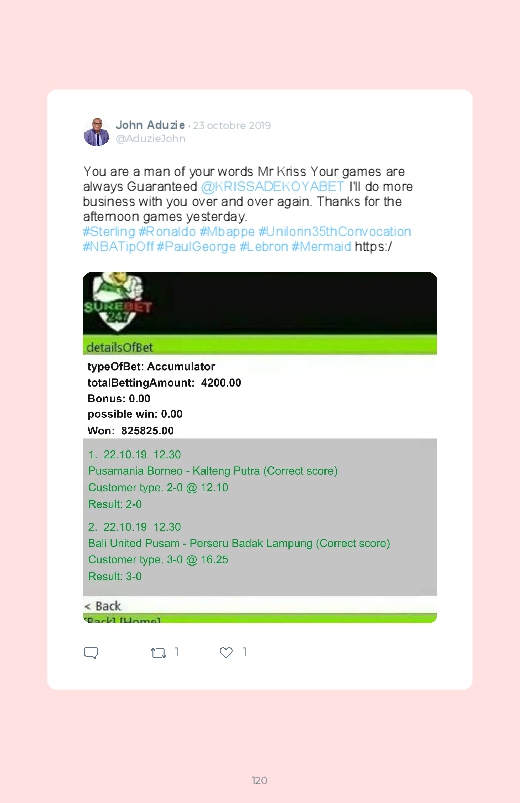Image resolution: width=520 pixels, height=803 pixels.
Task: Open John Aduzie's profile avatar
Action: click(96, 132)
